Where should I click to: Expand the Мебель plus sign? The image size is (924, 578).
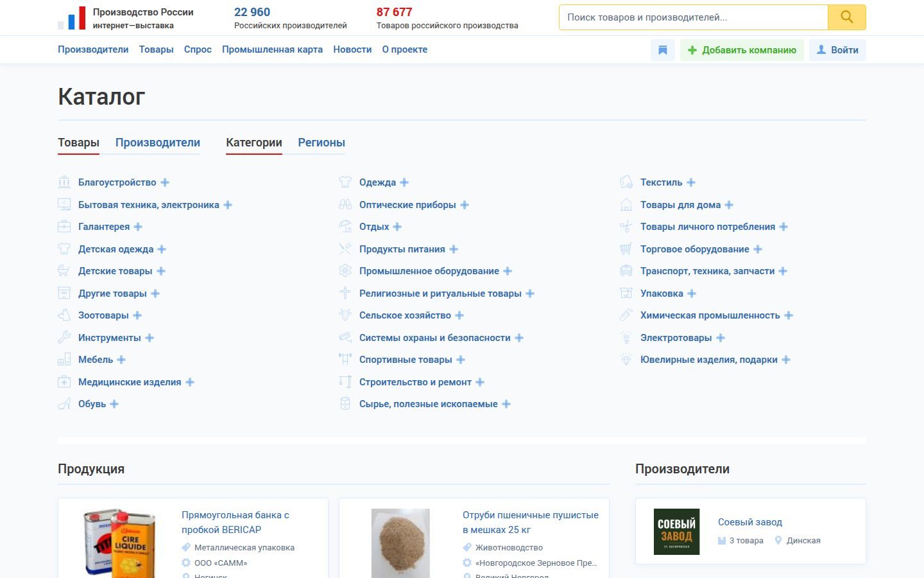click(121, 360)
